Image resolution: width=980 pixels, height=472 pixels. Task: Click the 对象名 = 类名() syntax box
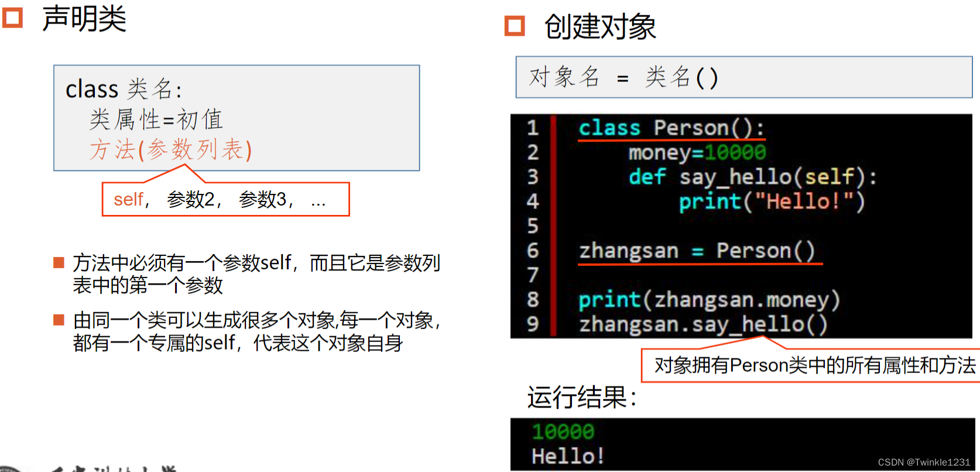744,77
